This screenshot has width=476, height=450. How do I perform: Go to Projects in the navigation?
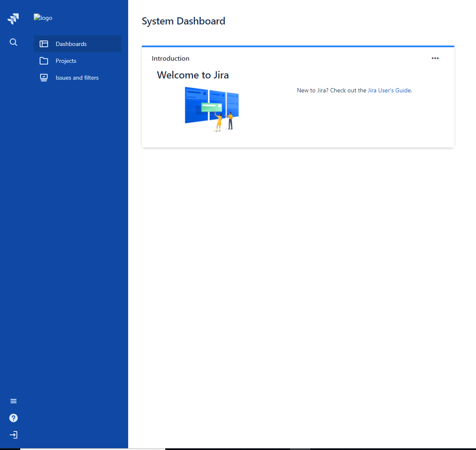pyautogui.click(x=66, y=61)
